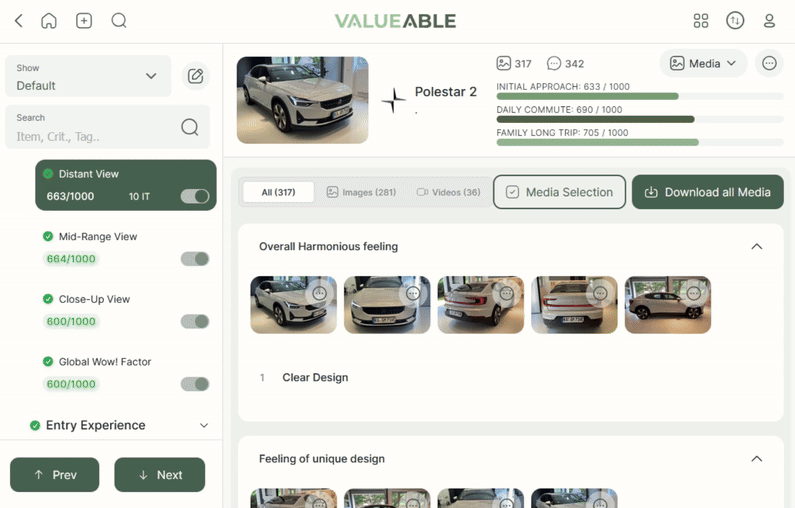Screen dimensions: 795x508
Task: Select the Distant View criterion
Action: (x=126, y=185)
